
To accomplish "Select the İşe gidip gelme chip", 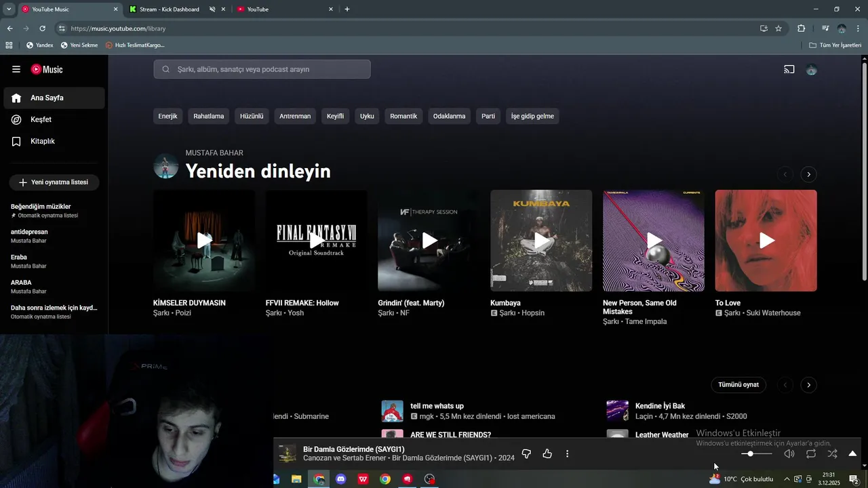I will click(532, 116).
